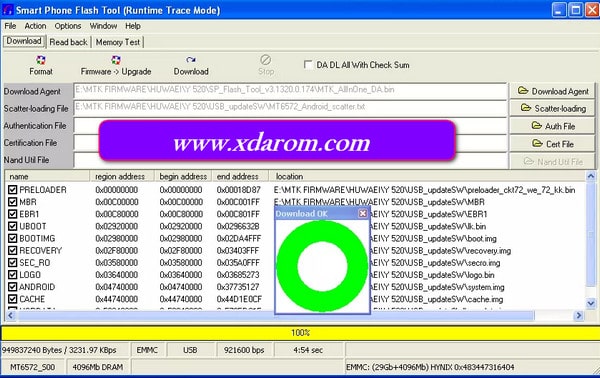The image size is (600, 378).
Task: Click end address 0x00018D87
Action: click(x=238, y=190)
